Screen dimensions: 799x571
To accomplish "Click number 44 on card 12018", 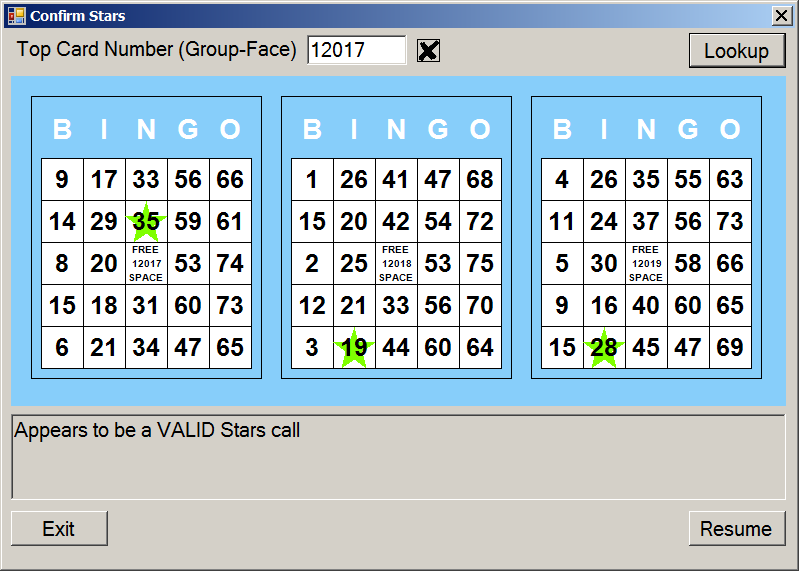I will point(396,347).
